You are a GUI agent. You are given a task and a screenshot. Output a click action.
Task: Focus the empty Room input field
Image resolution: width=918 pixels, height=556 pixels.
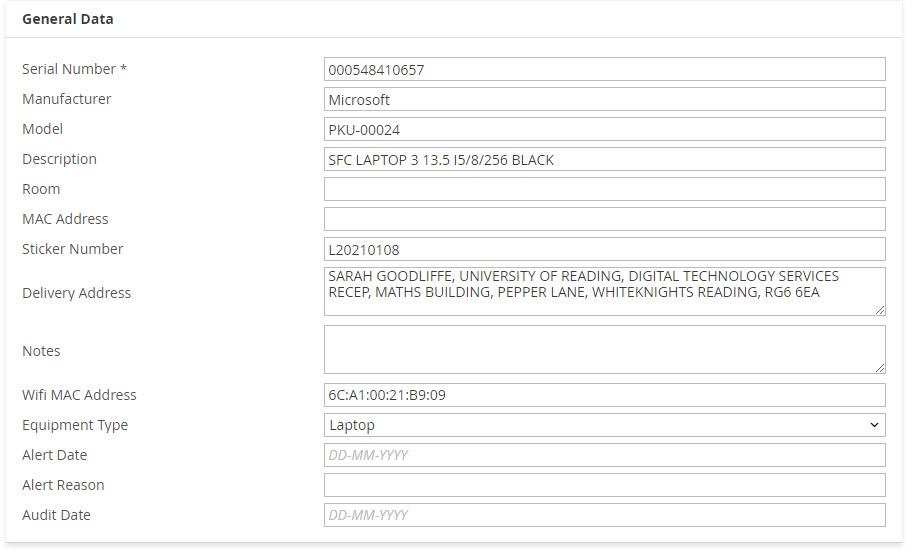click(604, 189)
